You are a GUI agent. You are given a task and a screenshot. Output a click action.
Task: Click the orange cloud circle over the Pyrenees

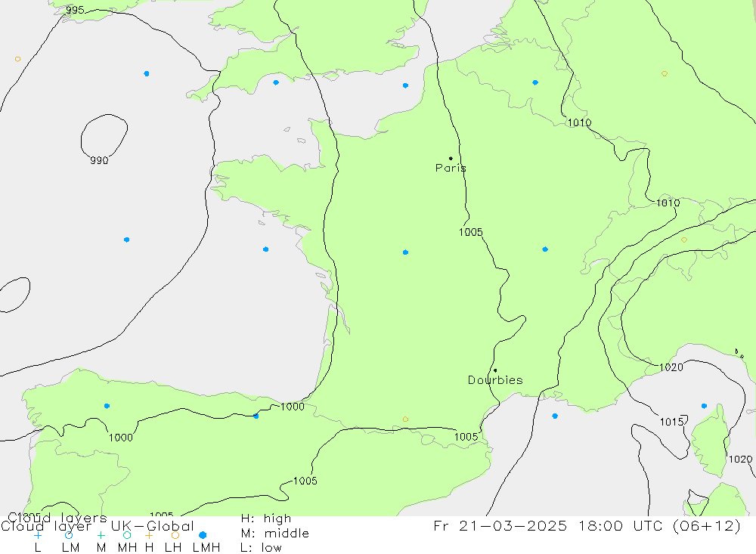click(405, 419)
